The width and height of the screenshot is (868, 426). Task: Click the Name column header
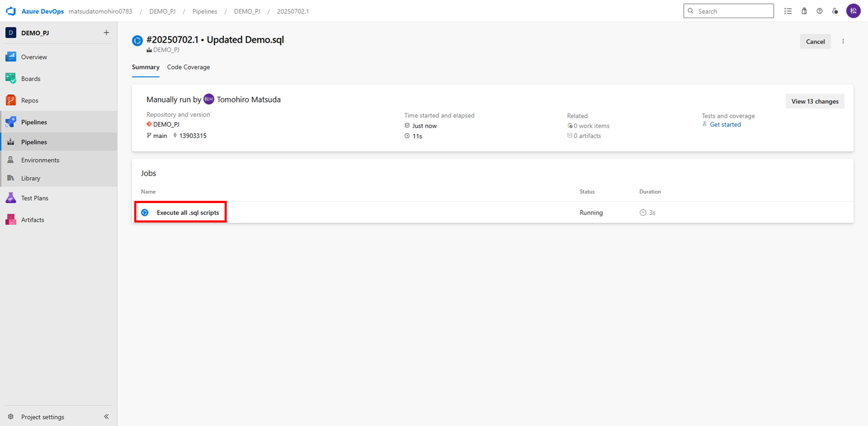(148, 192)
